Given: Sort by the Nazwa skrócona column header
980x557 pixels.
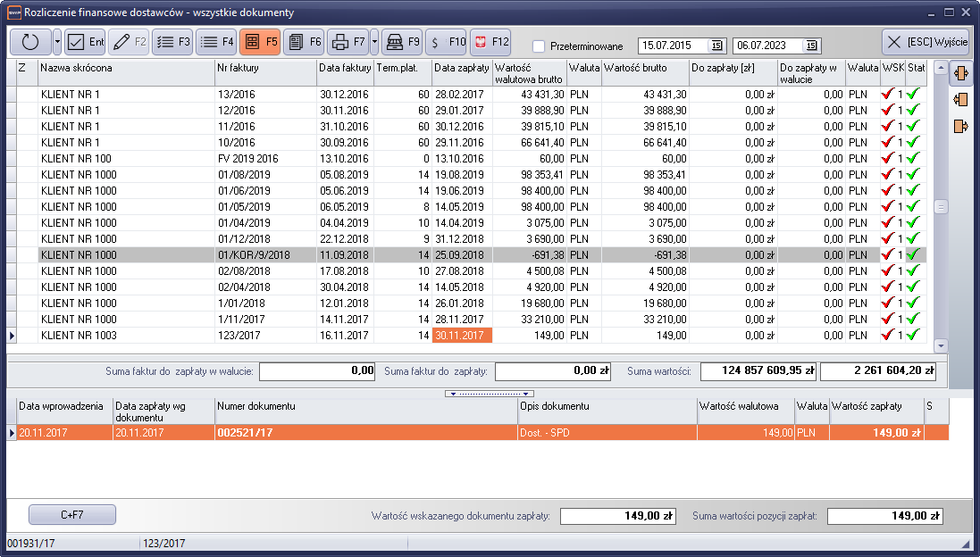Looking at the screenshot, I should point(125,68).
